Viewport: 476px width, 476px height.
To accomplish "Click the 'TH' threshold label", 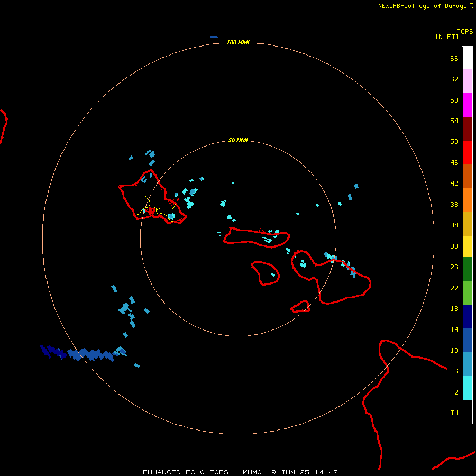I will point(454,413).
